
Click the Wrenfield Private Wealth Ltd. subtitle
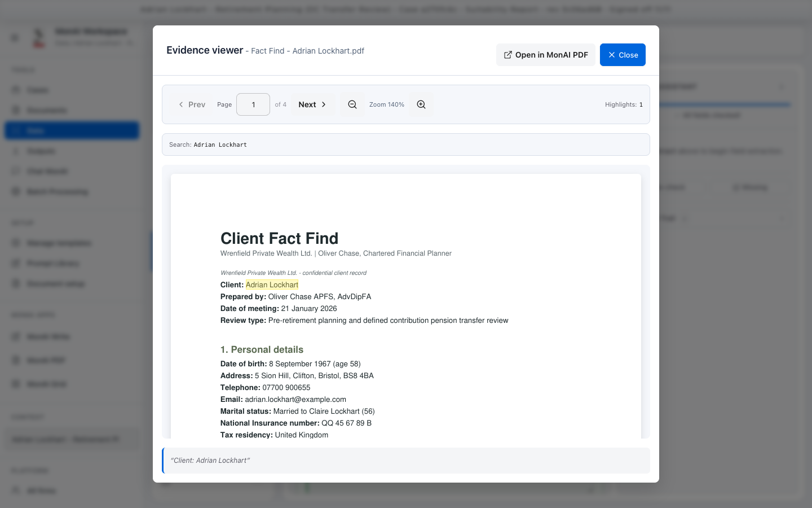336,253
